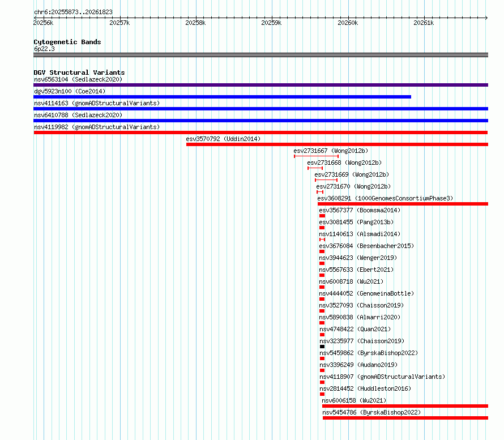Open esv3608291 (1000GenomesConsortiumPhase3) label
Viewport: 504px width, 440px height.
click(x=385, y=198)
